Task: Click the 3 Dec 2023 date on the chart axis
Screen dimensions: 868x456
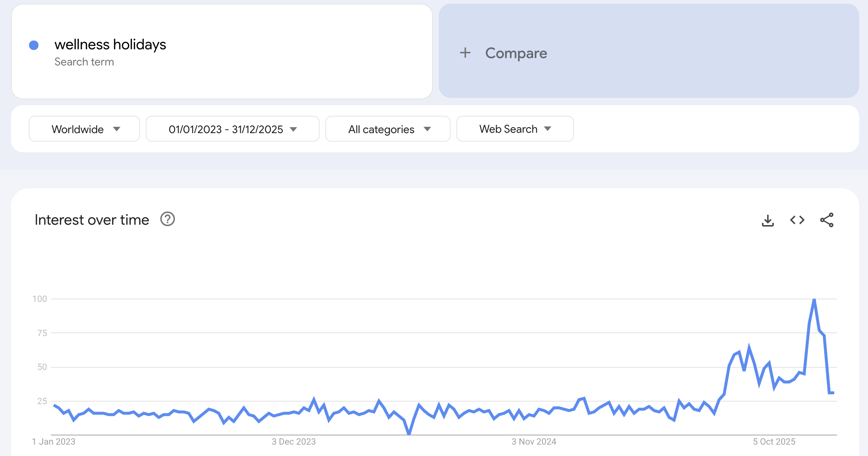Action: 293,442
